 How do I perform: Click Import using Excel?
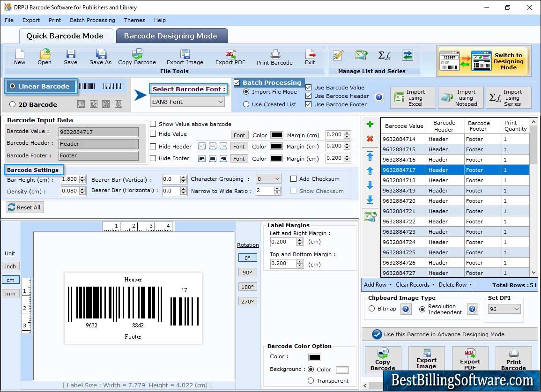click(x=413, y=98)
